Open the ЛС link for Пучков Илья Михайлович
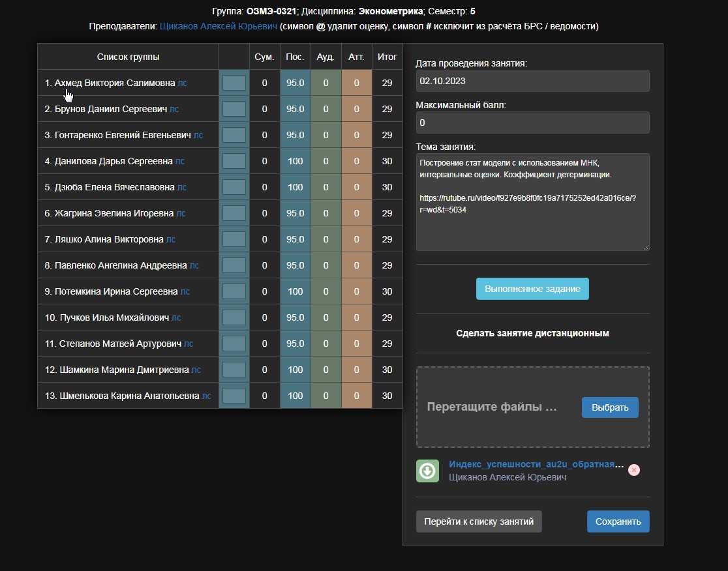The image size is (728, 571). coord(176,317)
